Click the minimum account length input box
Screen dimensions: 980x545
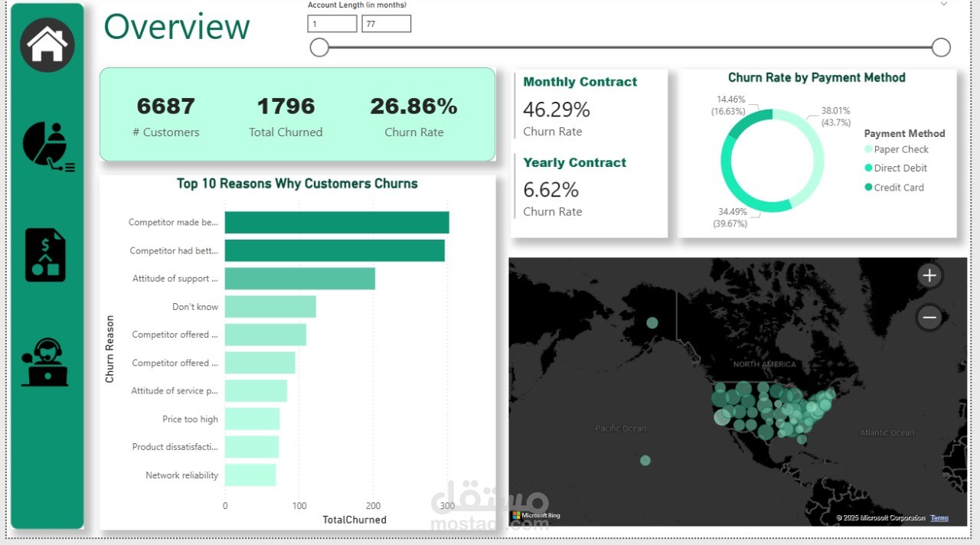click(x=332, y=23)
